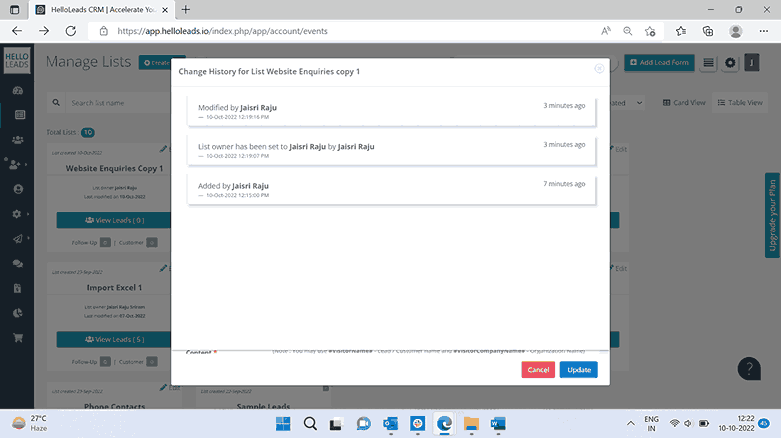The image size is (781, 438).
Task: Switch to Table View
Action: [x=740, y=103]
